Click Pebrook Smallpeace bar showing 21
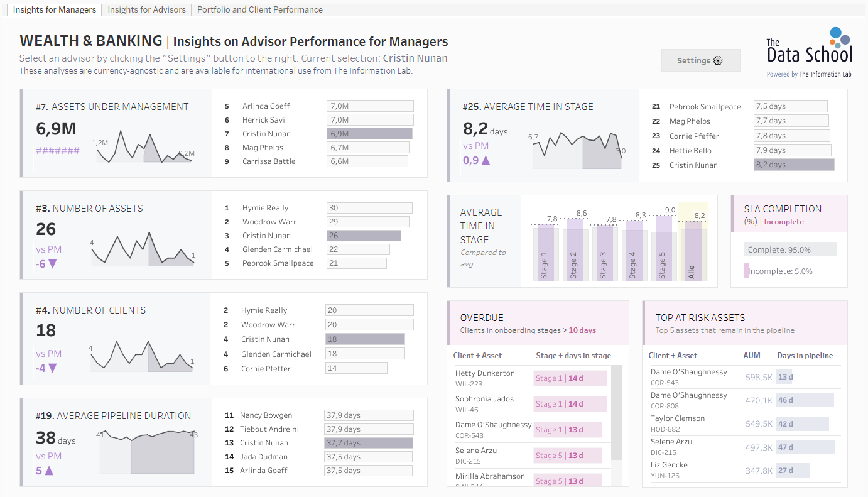 [357, 263]
